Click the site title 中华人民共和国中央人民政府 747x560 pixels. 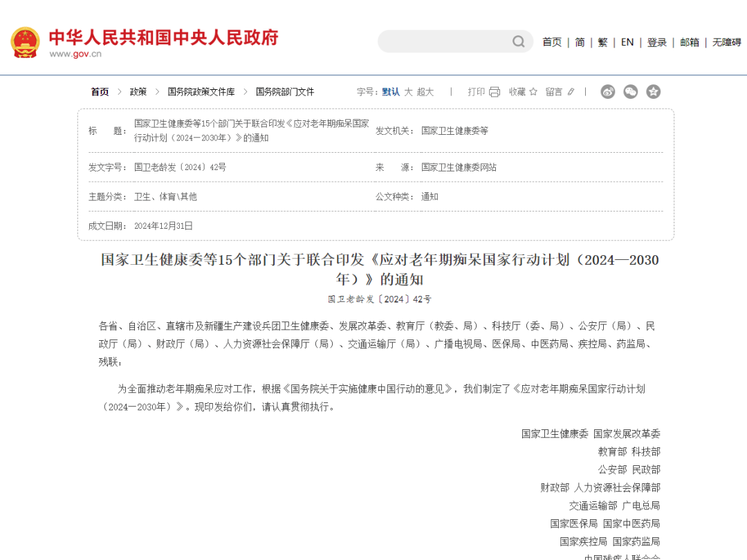(164, 37)
